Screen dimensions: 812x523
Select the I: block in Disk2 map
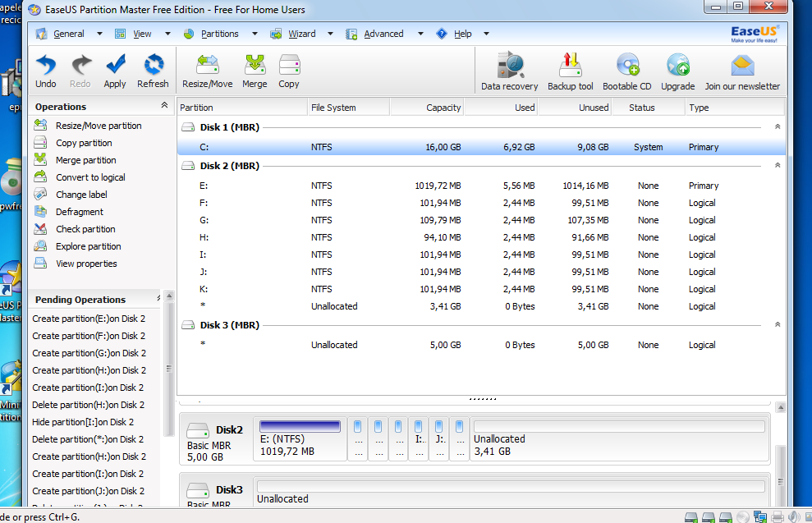tap(419, 438)
